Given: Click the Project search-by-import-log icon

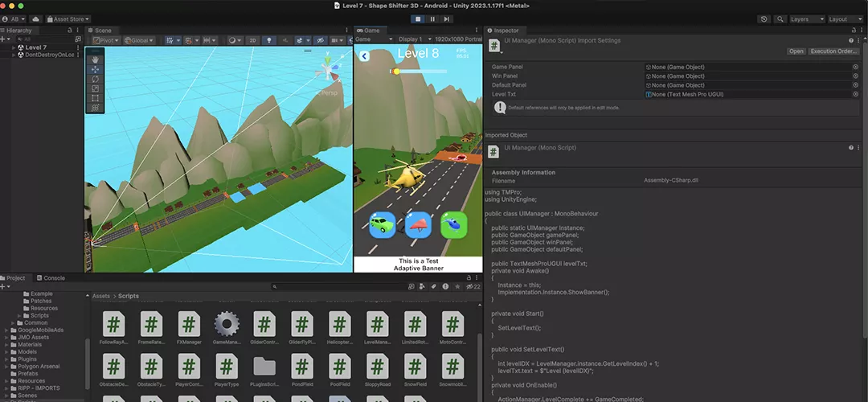Looking at the screenshot, I should (x=445, y=286).
